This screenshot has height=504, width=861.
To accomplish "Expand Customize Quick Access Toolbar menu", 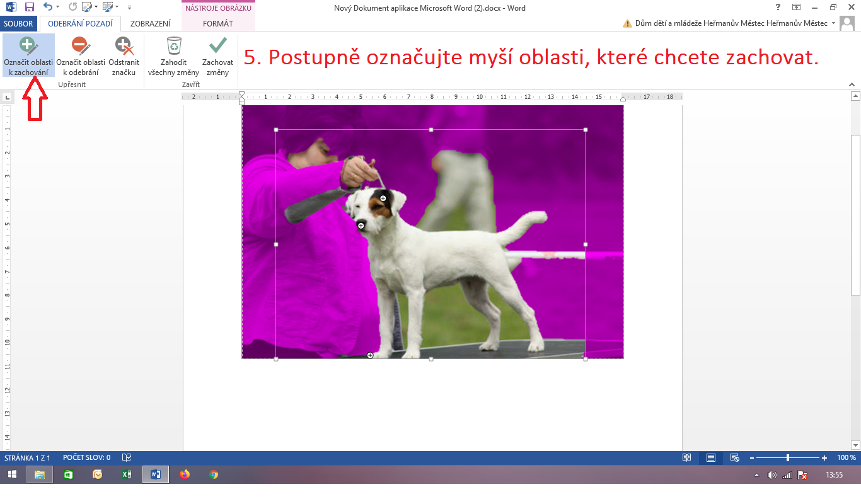I will click(129, 8).
